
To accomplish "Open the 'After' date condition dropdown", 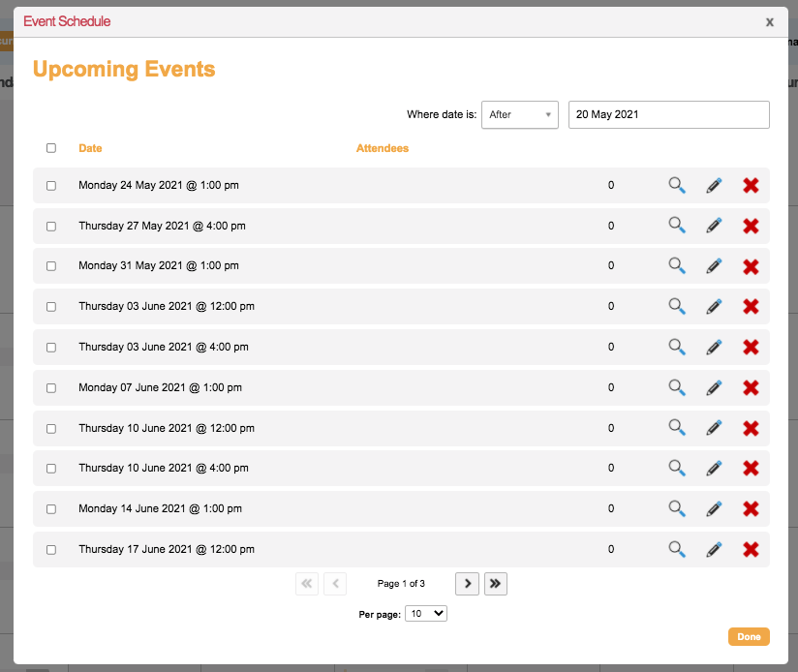I will 520,114.
